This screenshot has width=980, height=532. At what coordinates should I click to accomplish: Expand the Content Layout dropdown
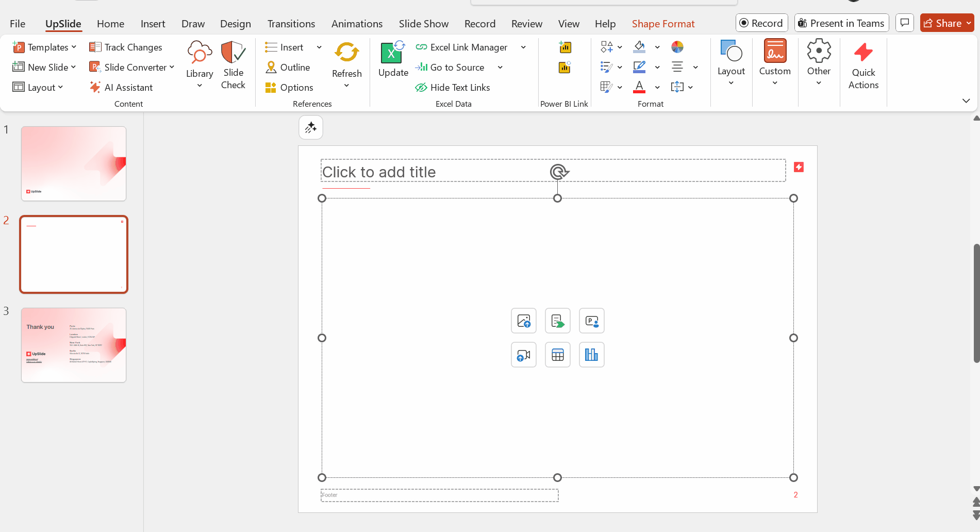pos(60,87)
